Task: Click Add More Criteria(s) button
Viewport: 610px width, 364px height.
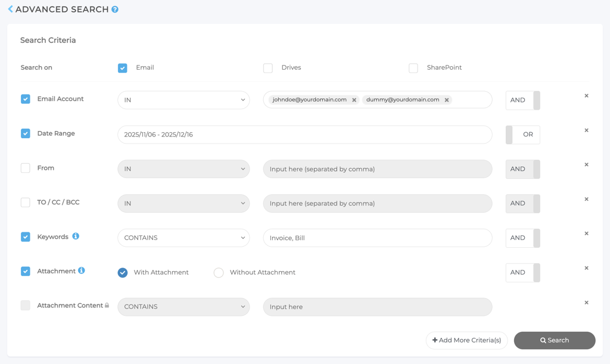Action: click(x=466, y=340)
